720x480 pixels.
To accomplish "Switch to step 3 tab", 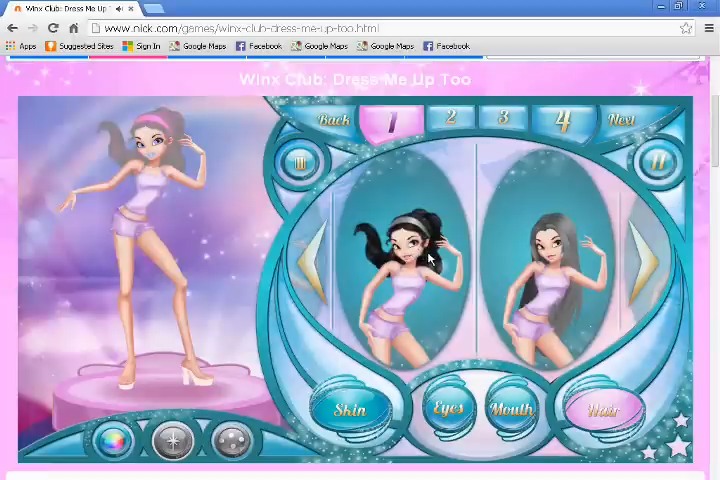I will [x=504, y=117].
